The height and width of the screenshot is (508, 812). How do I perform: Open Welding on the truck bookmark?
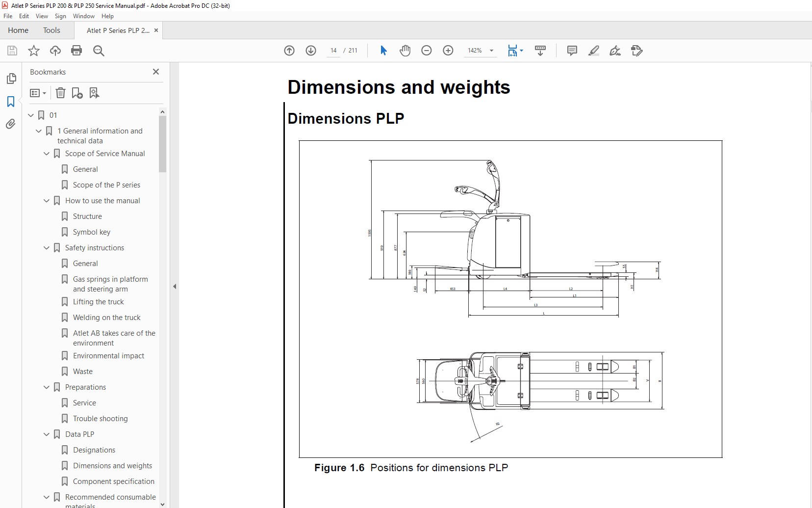(106, 318)
